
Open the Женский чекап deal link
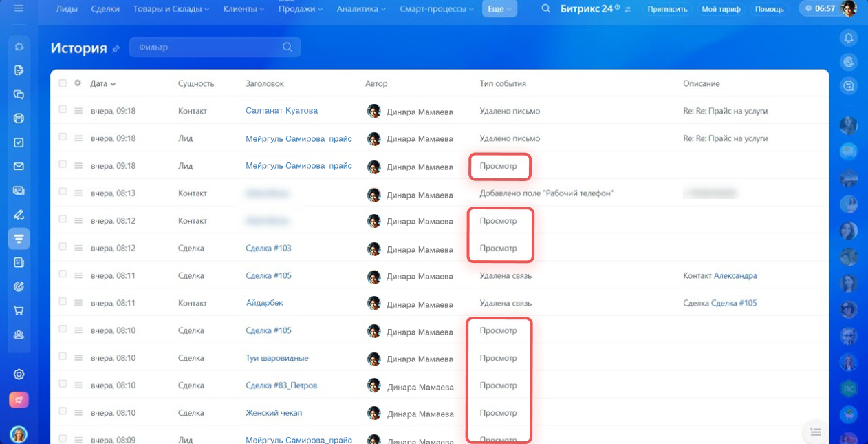pyautogui.click(x=274, y=413)
